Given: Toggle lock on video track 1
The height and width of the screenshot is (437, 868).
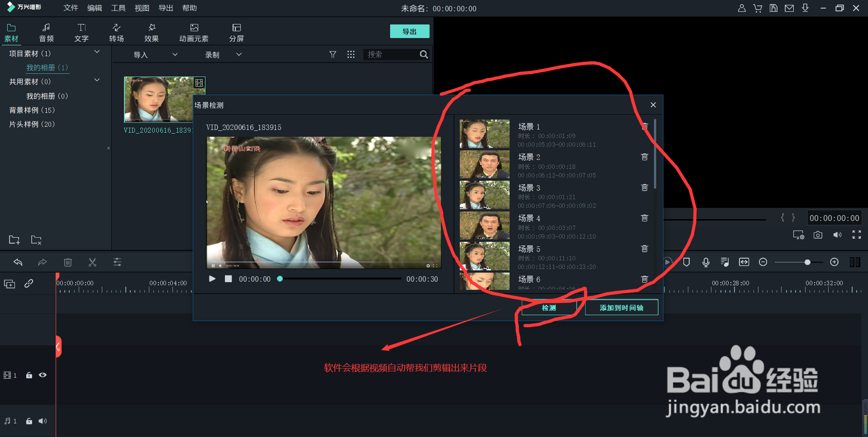Looking at the screenshot, I should point(29,375).
